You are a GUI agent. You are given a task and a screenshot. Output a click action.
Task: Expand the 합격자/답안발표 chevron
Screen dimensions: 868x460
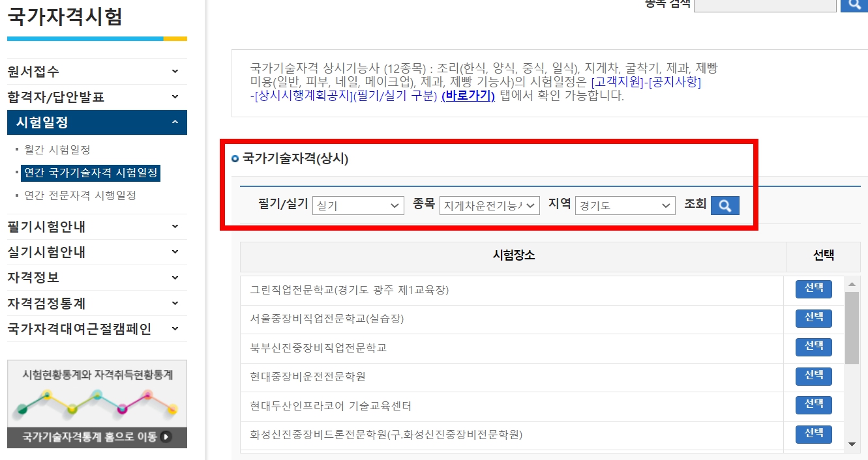point(175,96)
